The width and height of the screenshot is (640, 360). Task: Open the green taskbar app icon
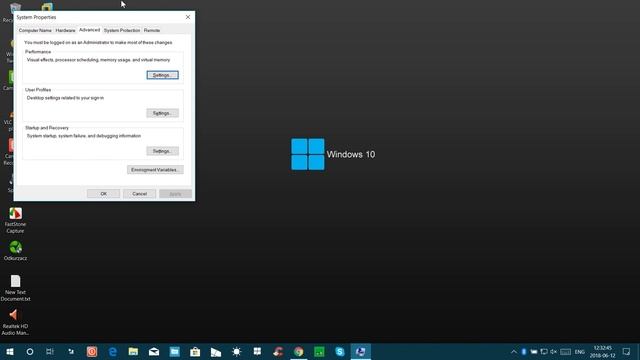(319, 351)
